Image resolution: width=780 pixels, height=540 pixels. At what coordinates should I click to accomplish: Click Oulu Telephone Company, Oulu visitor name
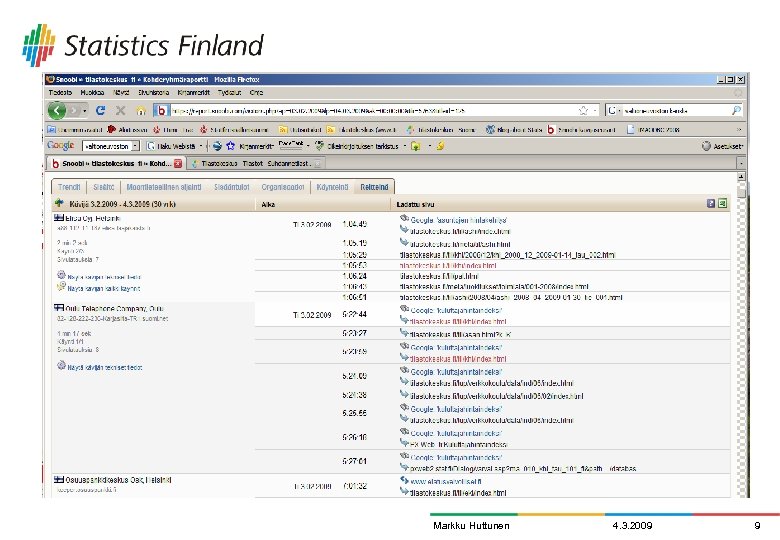[x=114, y=308]
